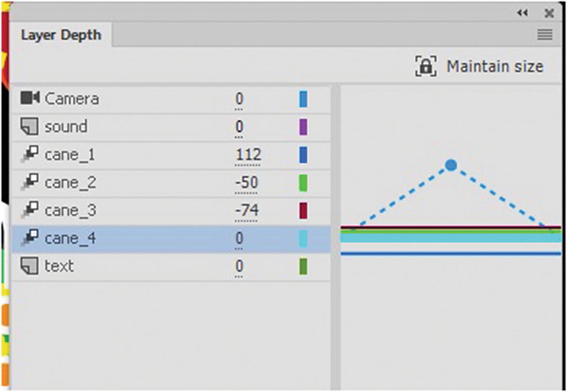Click the sound layer purple color swatch
Image resolution: width=567 pixels, height=392 pixels.
pyautogui.click(x=303, y=127)
